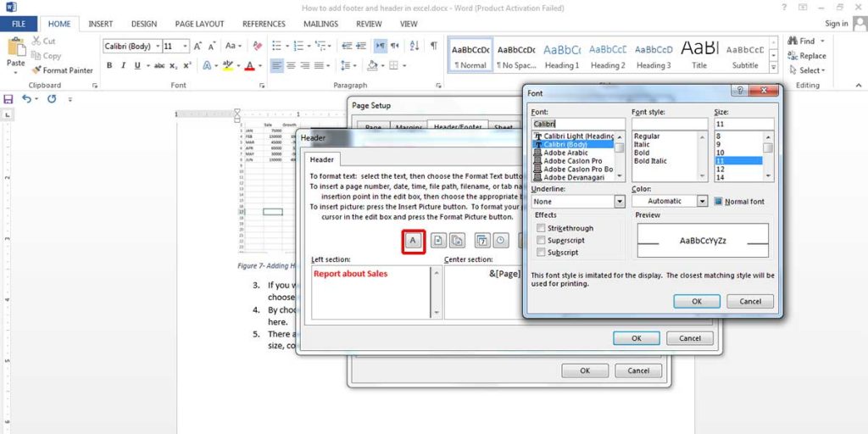Click the Clear All Formatting eraser icon
This screenshot has height=434, width=868.
tap(258, 47)
